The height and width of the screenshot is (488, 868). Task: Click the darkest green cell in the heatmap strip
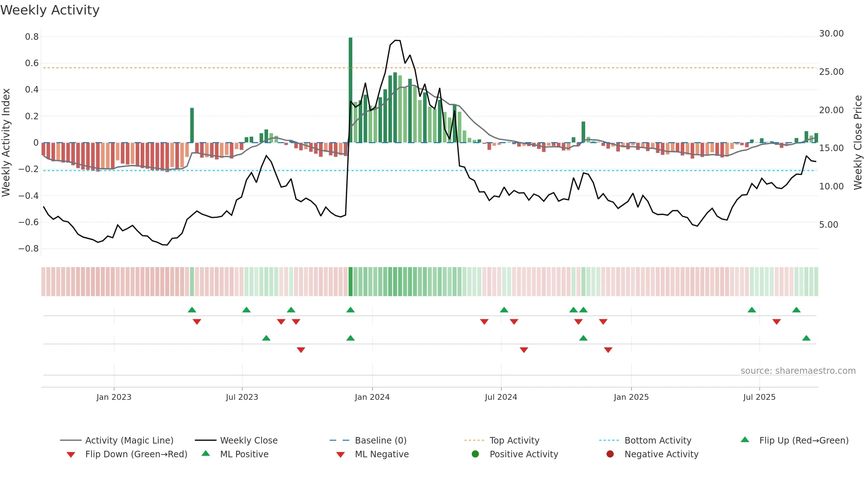pyautogui.click(x=350, y=282)
